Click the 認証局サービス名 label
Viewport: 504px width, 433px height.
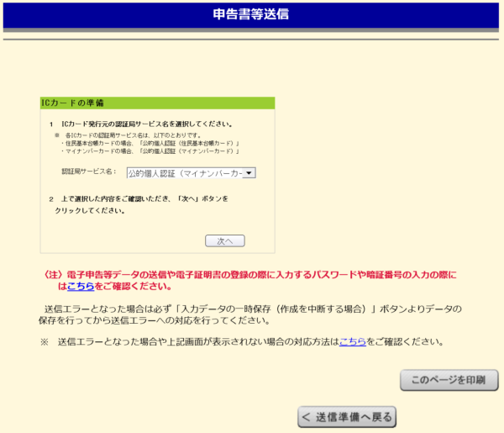tap(89, 172)
